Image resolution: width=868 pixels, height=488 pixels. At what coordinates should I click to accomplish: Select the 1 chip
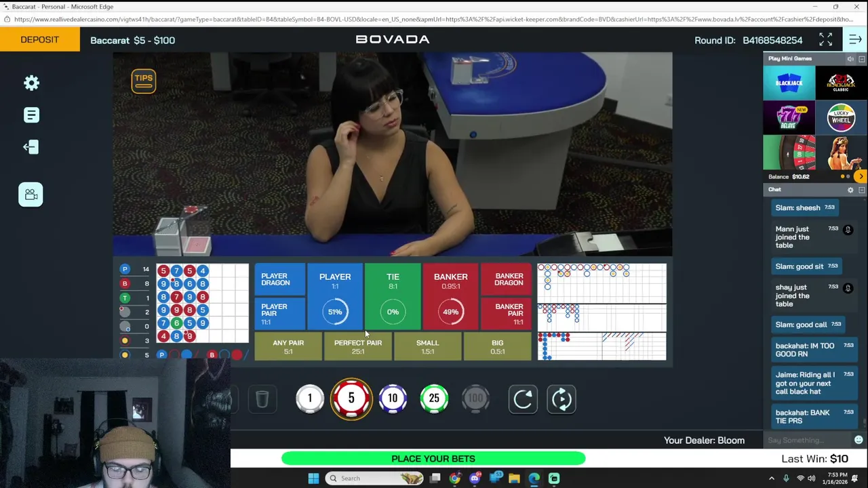(310, 399)
